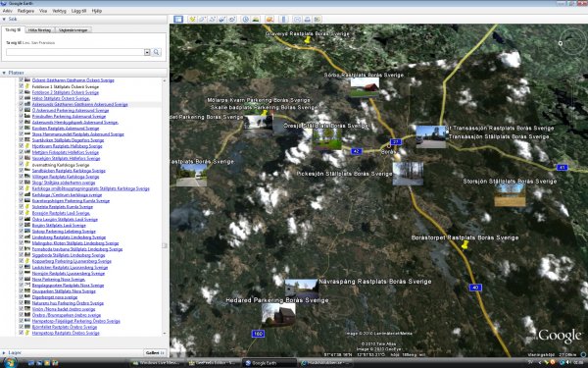Viewport: 588px width, 368px height.
Task: Click yellow pin icon beside övernattning Karlskoga
Action: 27,165
